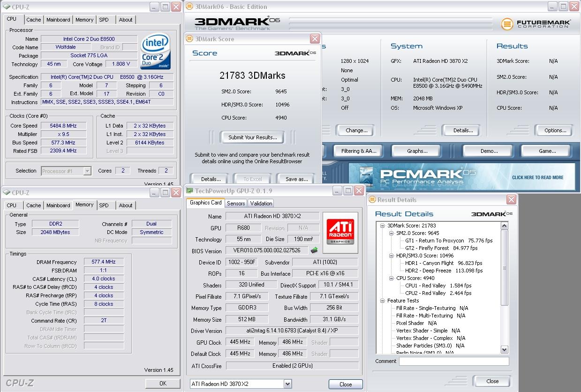Click the Driver Version field in GPU-Z
This screenshot has width=581, height=392.
292,331
